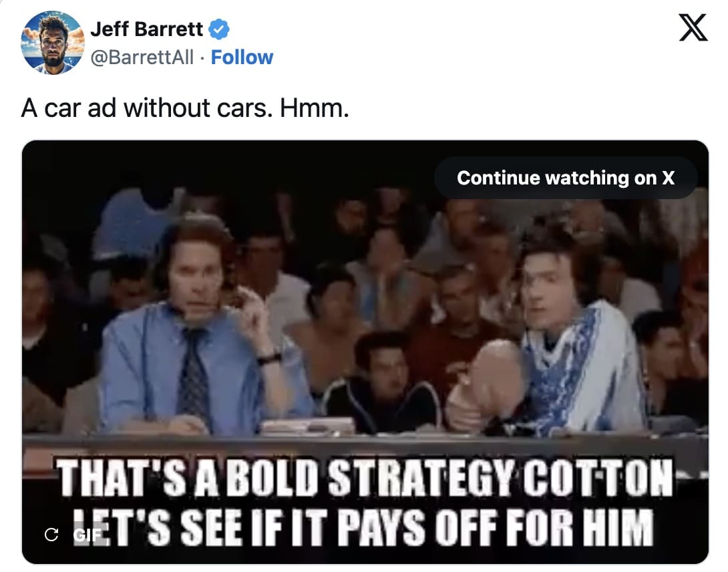Replay the GIF with the circular arrow icon
Viewport: 728px width, 572px height.
coord(51,535)
